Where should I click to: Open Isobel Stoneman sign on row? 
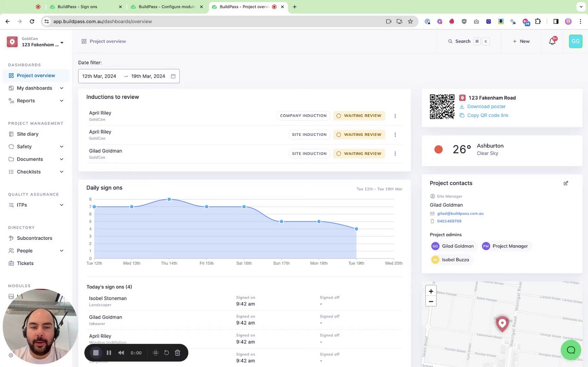click(244, 301)
